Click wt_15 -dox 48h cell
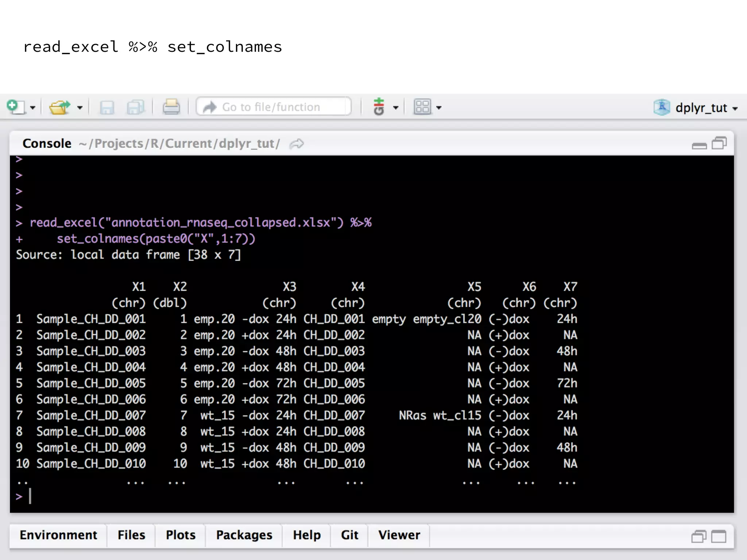Screen dimensions: 747x560 coord(248,447)
